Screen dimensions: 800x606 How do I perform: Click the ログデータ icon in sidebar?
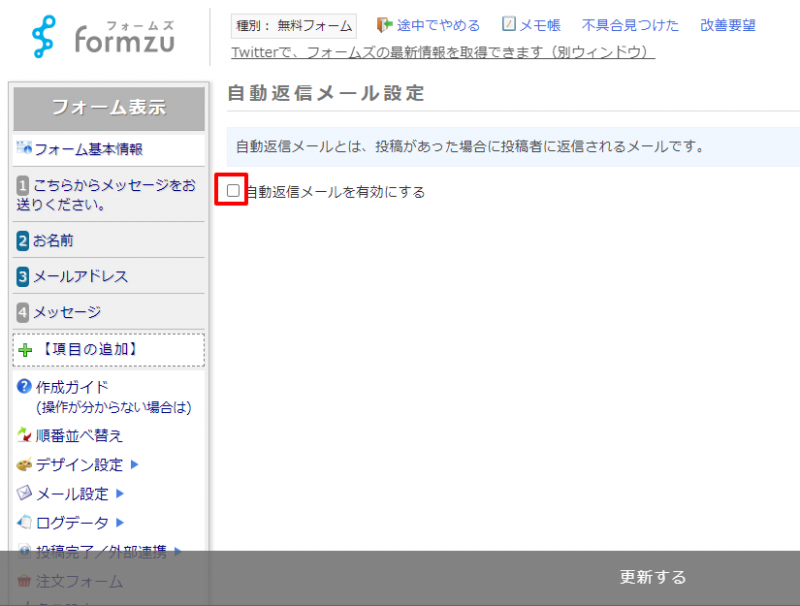click(25, 522)
